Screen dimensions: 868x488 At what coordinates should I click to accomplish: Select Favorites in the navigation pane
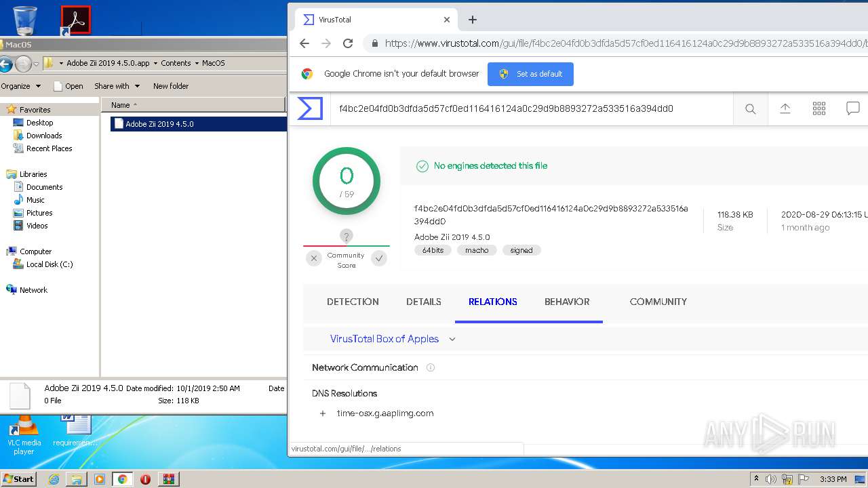(35, 110)
